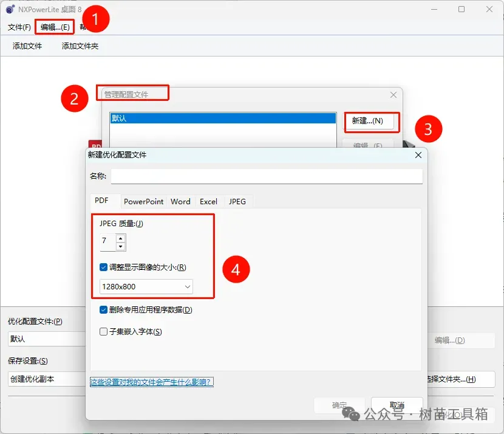Minimize the NXPowerLite window
Screen dimensions: 504x434
(x=434, y=9)
